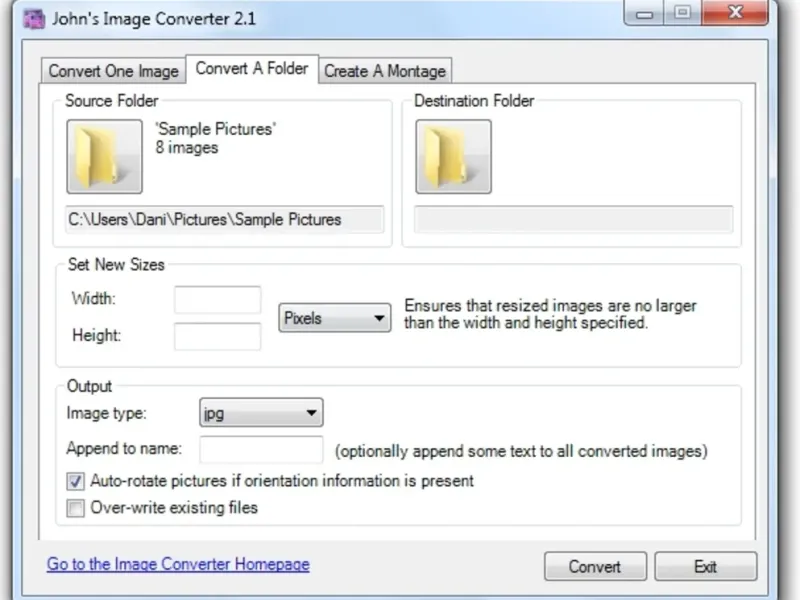
Task: Click the Exit button
Action: [x=705, y=566]
